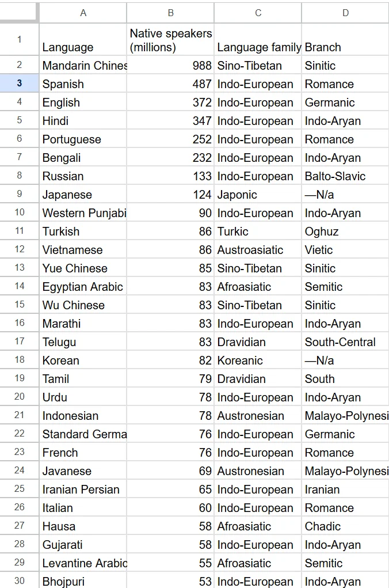
Task: Select the cell with value 988
Action: click(170, 65)
